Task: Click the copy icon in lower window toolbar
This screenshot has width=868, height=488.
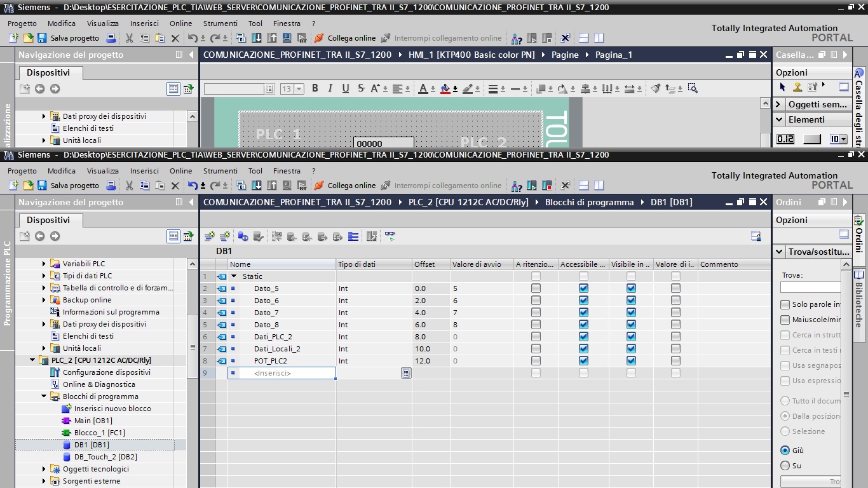Action: (145, 186)
